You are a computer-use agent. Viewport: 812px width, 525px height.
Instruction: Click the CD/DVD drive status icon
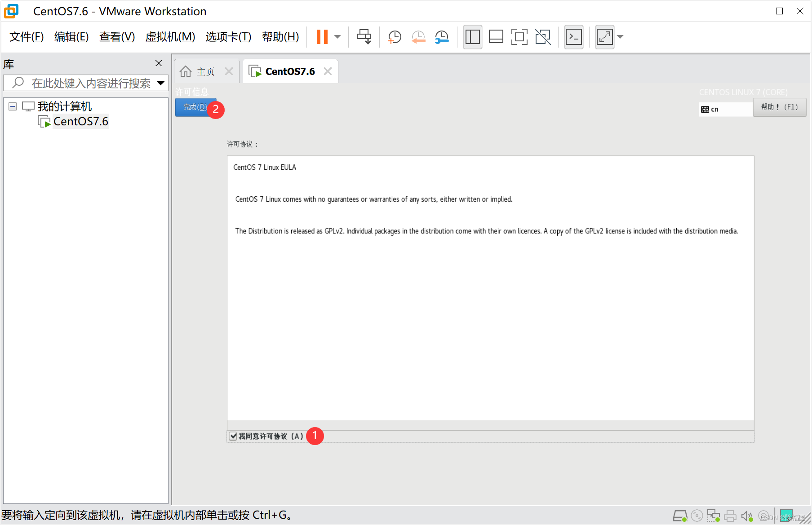(x=697, y=516)
